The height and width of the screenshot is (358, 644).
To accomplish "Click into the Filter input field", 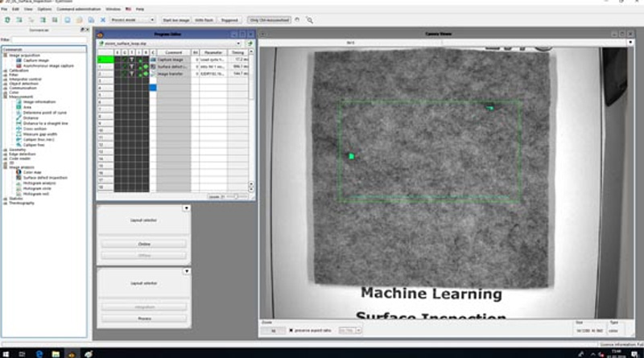I will [48, 39].
